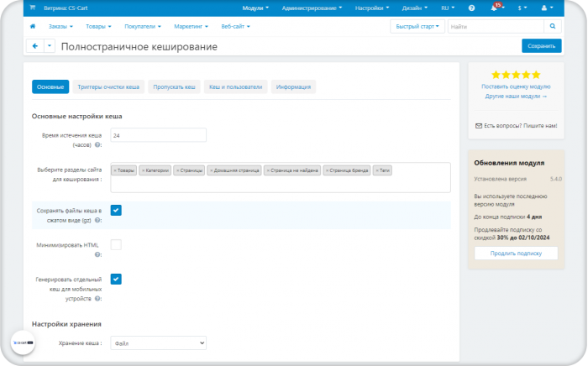Go back using the left arrow icon
Image resolution: width=588 pixels, height=366 pixels.
pos(35,46)
